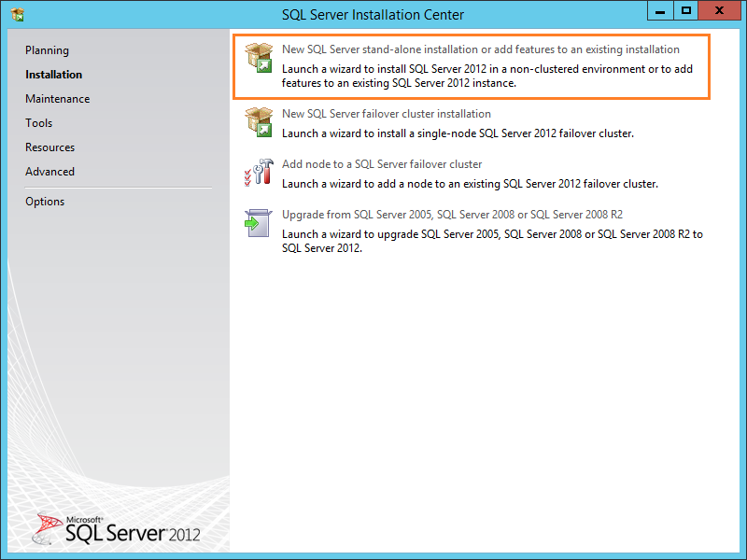View the Resources section
Viewport: 747px width, 560px height.
point(49,147)
